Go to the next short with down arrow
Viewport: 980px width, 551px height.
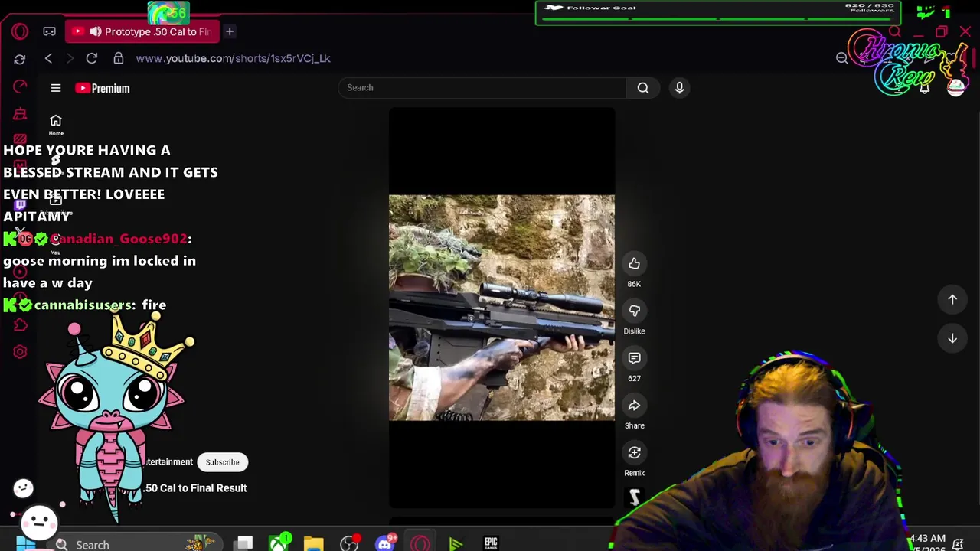point(952,338)
